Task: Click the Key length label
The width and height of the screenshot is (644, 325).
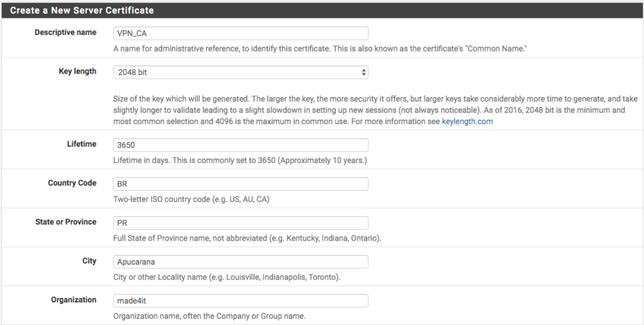Action: point(77,71)
